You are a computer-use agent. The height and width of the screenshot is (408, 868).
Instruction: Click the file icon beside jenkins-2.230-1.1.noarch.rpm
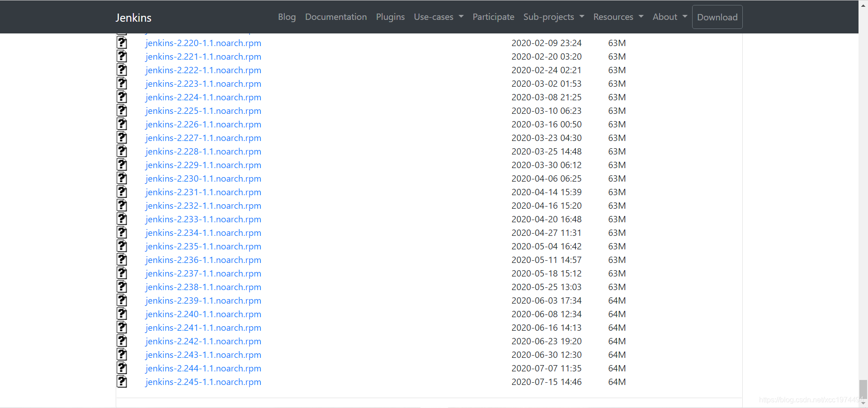click(x=122, y=178)
